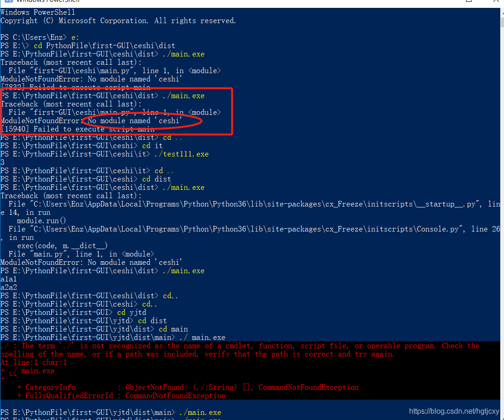Click the 'cd it' command line
504x420 pixels.
tap(81, 146)
